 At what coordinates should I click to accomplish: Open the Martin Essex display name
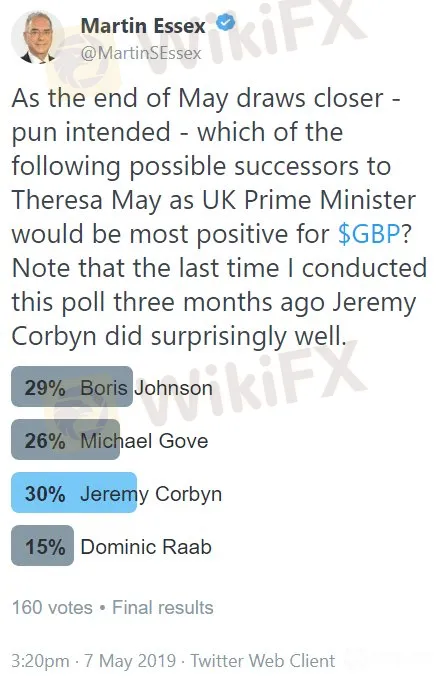pyautogui.click(x=143, y=26)
